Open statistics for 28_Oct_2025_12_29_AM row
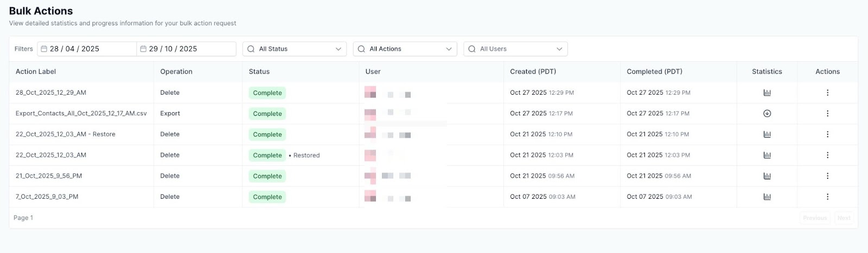 pyautogui.click(x=767, y=93)
